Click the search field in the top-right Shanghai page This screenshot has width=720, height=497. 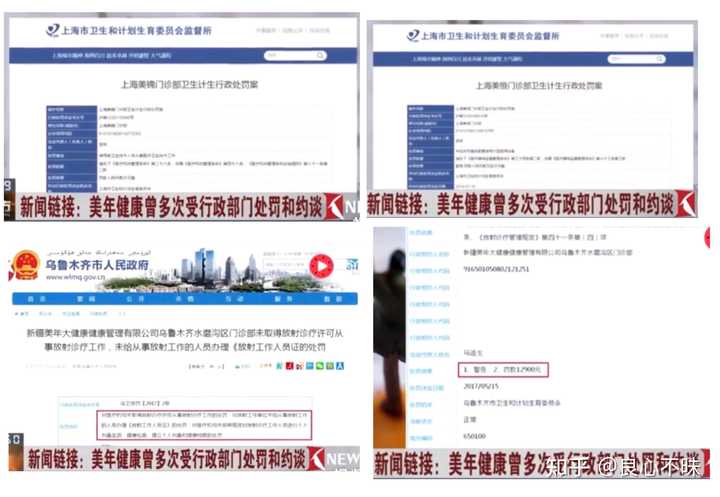coord(636,59)
